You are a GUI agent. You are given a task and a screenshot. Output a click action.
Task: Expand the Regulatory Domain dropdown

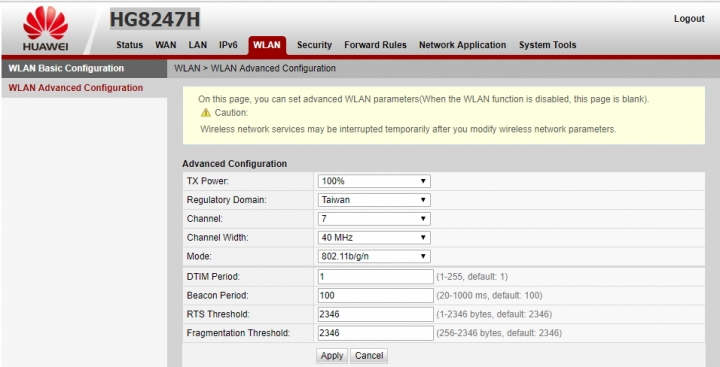tap(374, 200)
